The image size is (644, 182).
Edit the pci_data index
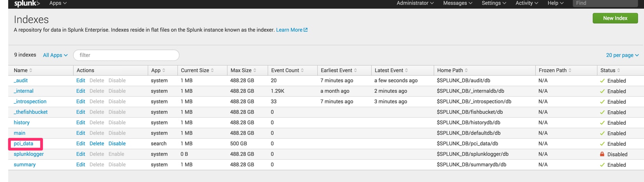coord(80,144)
